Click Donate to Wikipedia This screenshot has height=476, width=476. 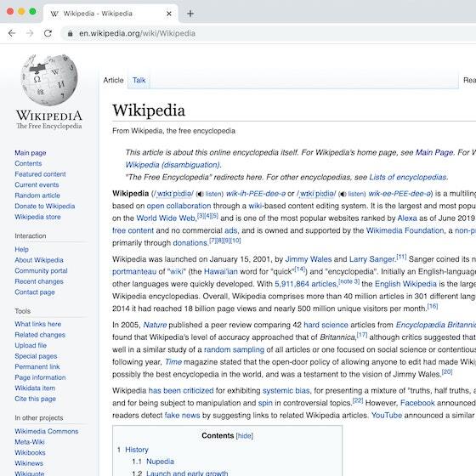[44, 206]
